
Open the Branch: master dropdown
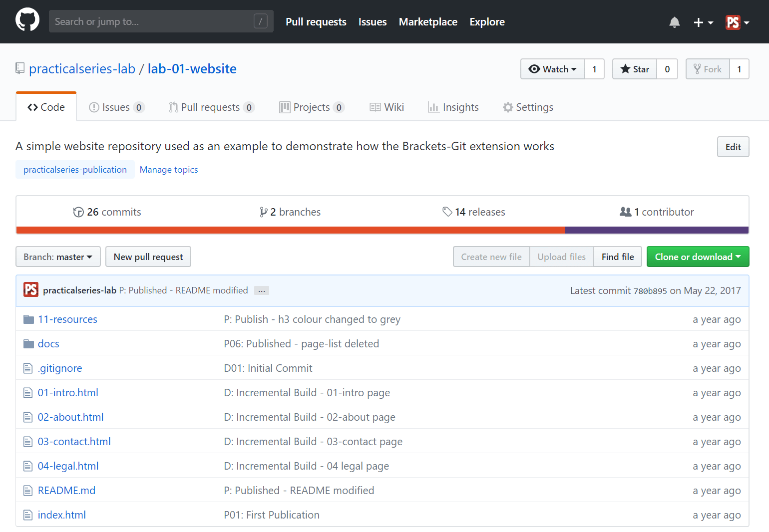coord(58,257)
